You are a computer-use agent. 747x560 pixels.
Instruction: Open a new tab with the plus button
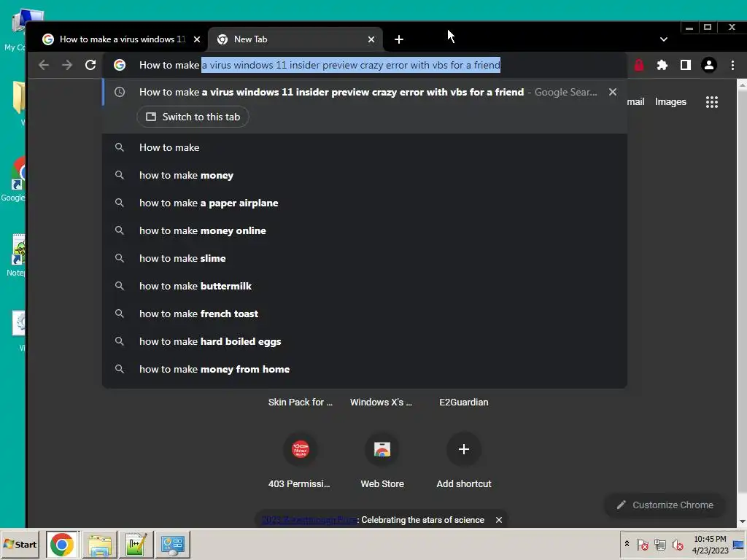coord(399,39)
